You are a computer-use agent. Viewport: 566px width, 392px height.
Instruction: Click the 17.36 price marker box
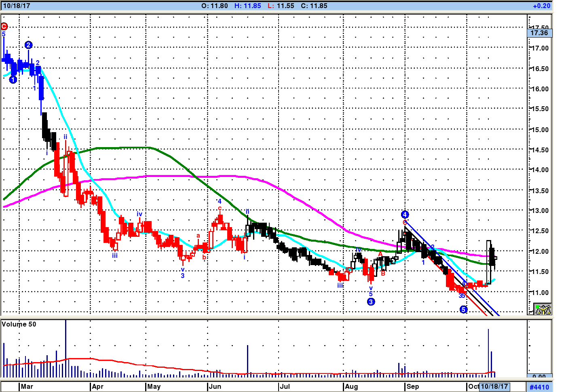(540, 33)
